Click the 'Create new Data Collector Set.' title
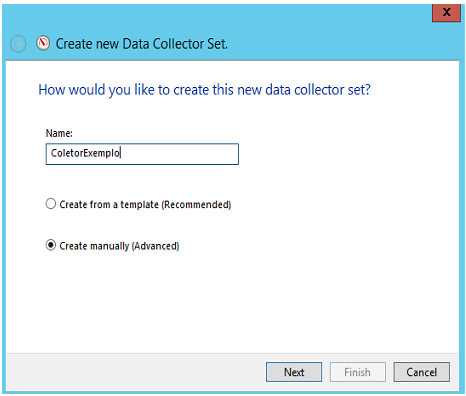 (142, 44)
